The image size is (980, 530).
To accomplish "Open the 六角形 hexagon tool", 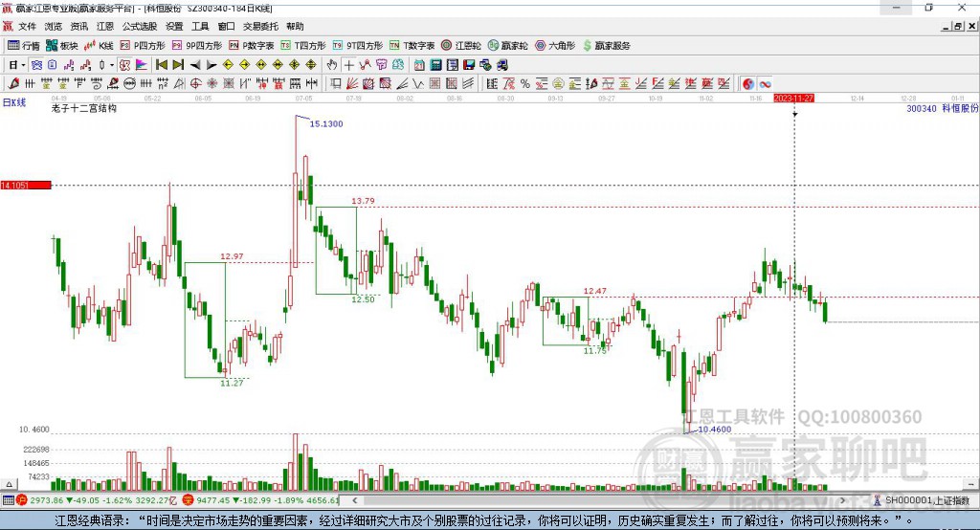I will [555, 46].
